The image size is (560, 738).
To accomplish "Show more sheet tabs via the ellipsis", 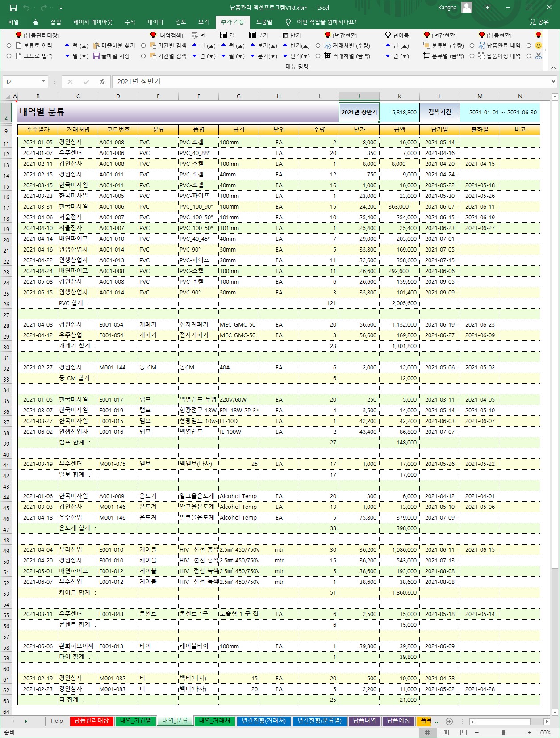I will coord(437,721).
